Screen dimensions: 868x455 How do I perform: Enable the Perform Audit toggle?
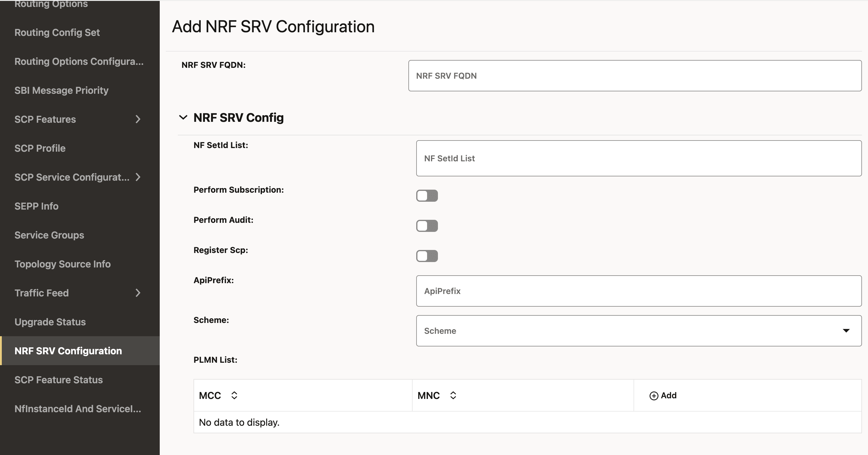pyautogui.click(x=427, y=226)
